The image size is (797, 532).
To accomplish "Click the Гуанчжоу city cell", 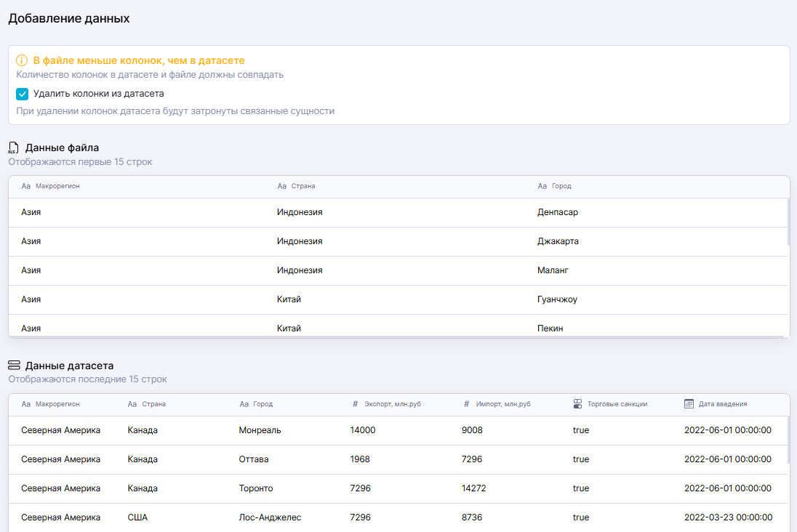I will [557, 299].
